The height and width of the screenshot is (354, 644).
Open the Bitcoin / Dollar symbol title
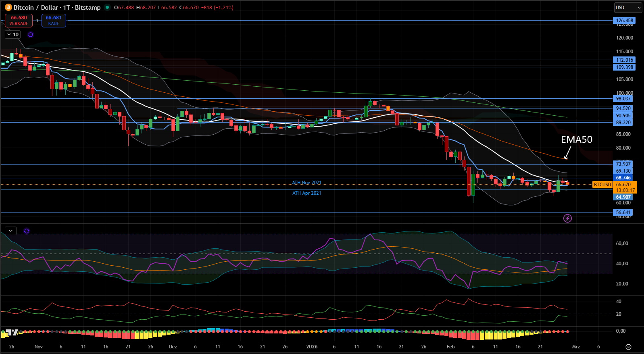(x=57, y=7)
